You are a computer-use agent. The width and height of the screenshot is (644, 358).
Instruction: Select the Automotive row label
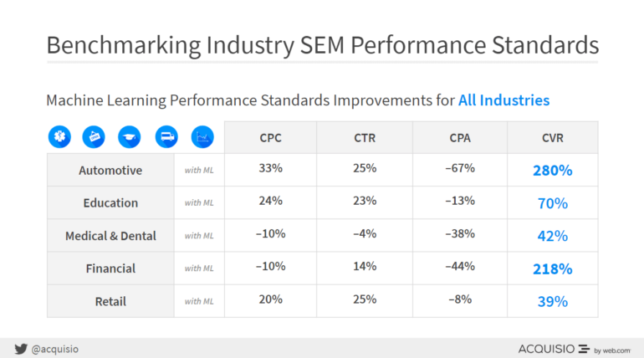coord(110,170)
